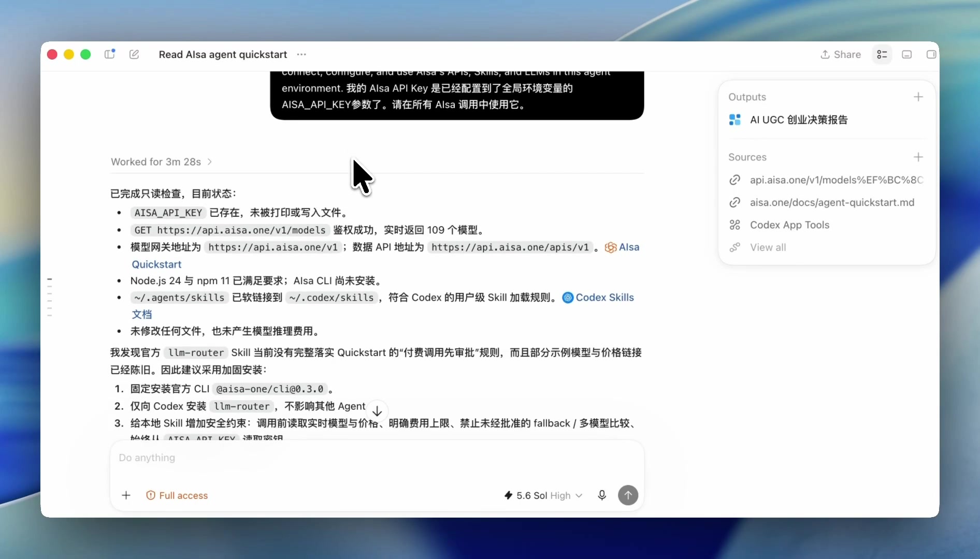Toggle the left sidebar panel icon

[109, 54]
